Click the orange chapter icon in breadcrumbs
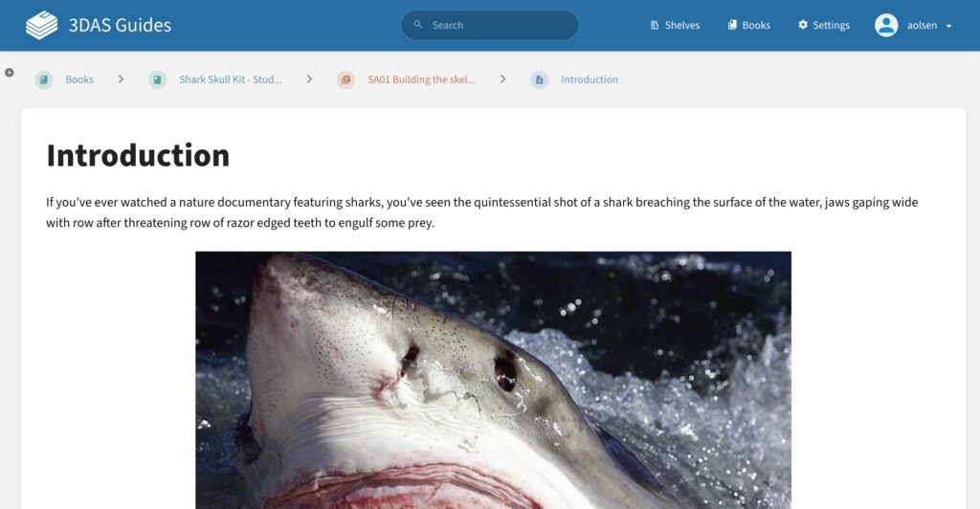The height and width of the screenshot is (509, 980). (x=346, y=79)
